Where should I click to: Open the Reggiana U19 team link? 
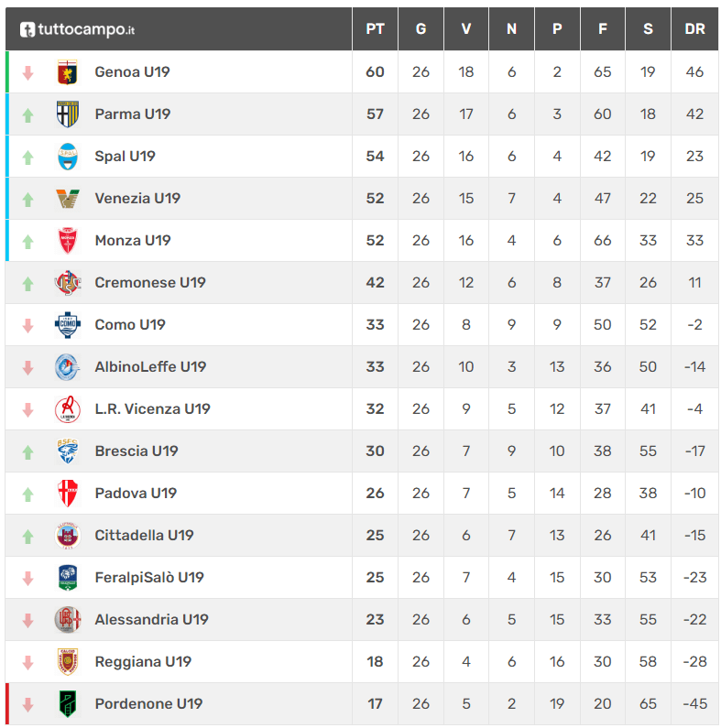coord(143,661)
